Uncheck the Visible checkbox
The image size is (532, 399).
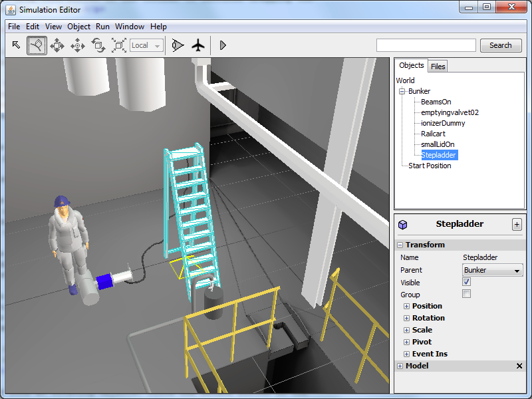[466, 282]
